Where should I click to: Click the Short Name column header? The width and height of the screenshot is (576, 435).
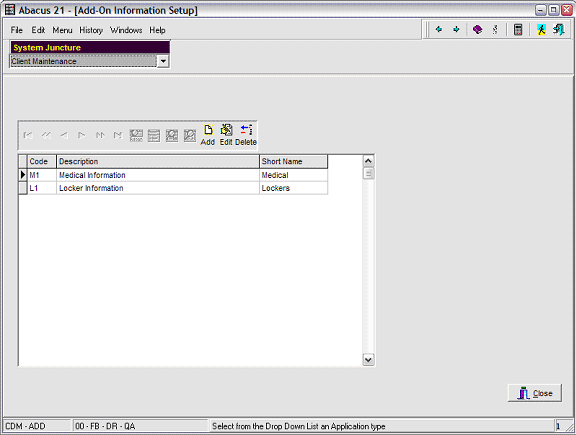pos(294,161)
